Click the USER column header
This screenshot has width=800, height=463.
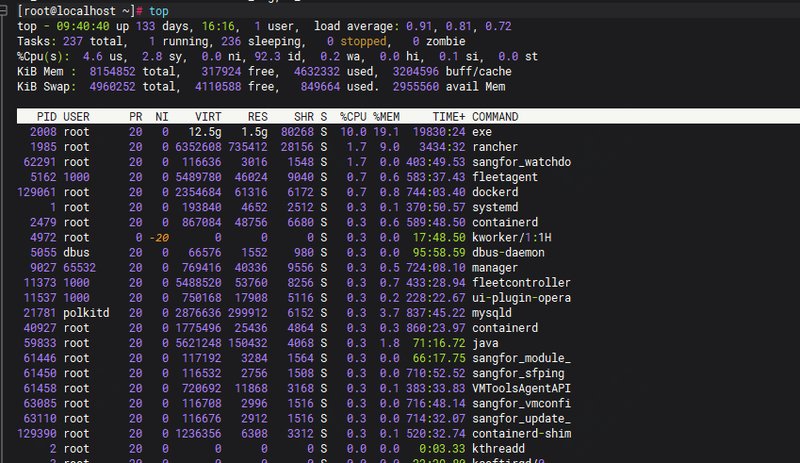coord(77,117)
